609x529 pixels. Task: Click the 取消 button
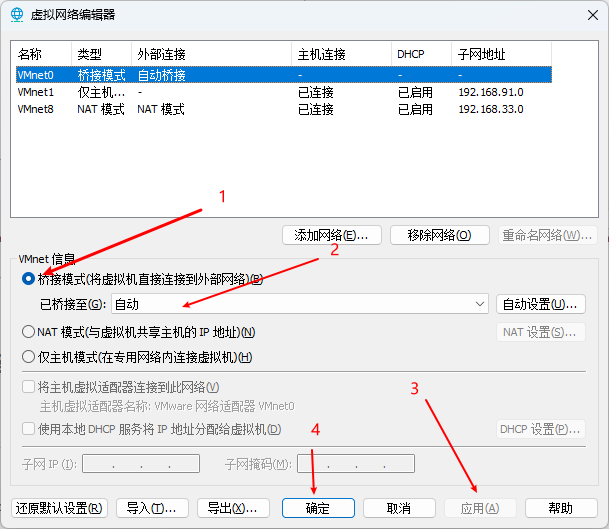click(399, 508)
